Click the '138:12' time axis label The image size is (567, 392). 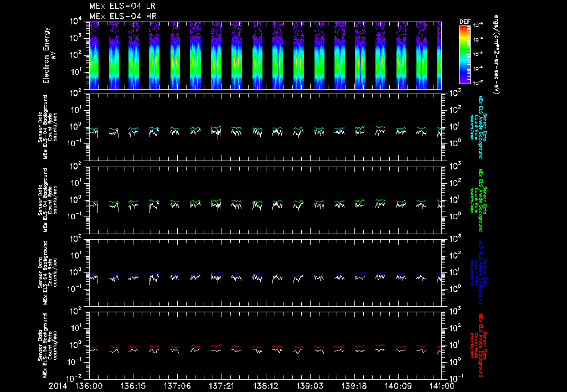[265, 386]
